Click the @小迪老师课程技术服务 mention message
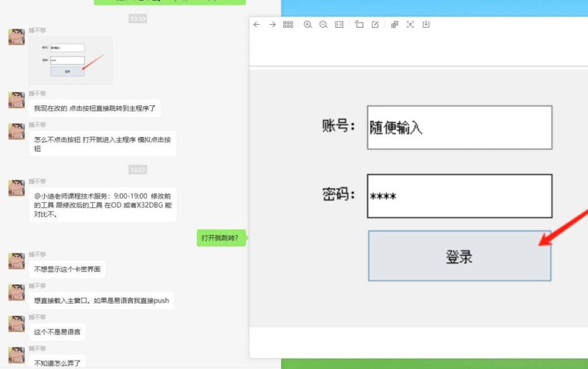Viewport: 588px width, 369px height. tap(103, 205)
